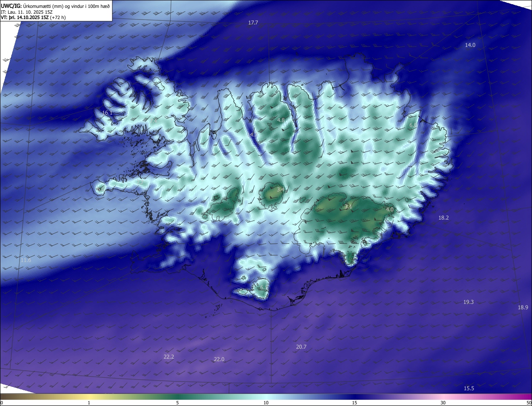Screen dimensions: 532x406
Task: Click the 14.0 value label
Action: (x=470, y=45)
